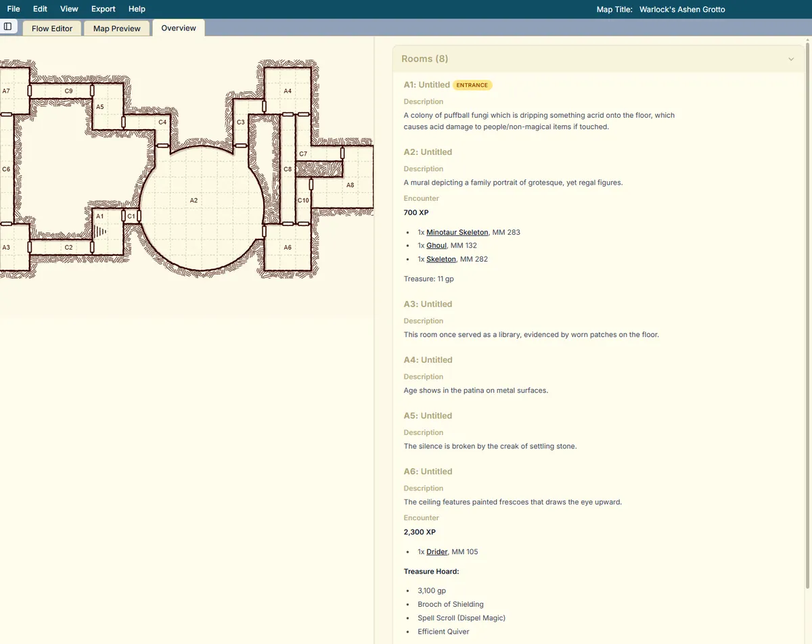Click the stairs icon in room A1
Image resolution: width=812 pixels, height=644 pixels.
tap(101, 231)
